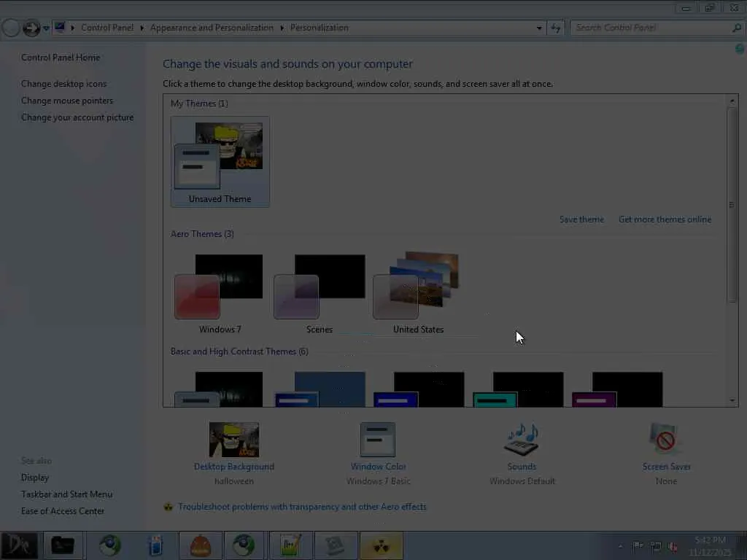
Task: Click the theme list scrollbar thumb
Action: tap(732, 205)
